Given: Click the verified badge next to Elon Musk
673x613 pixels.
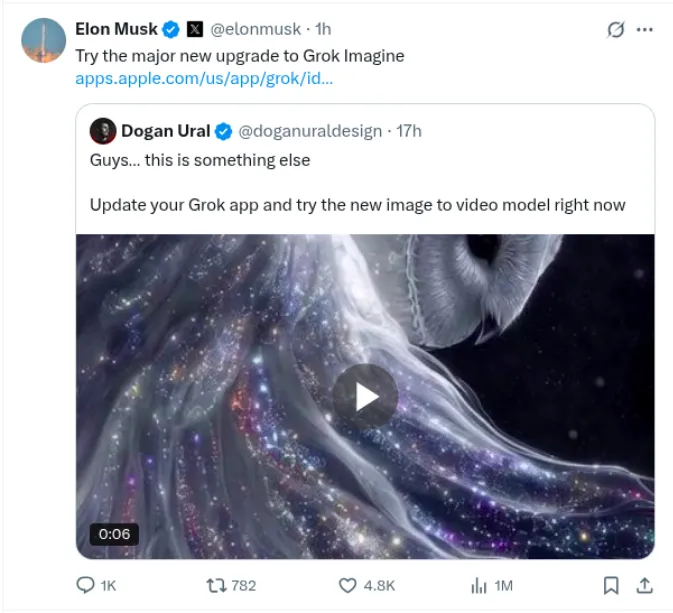Looking at the screenshot, I should click(x=171, y=30).
